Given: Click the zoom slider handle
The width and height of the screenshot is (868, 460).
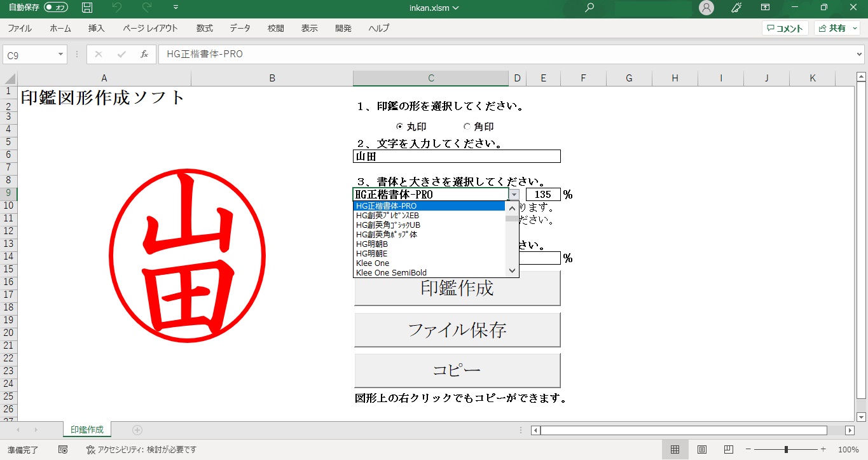Looking at the screenshot, I should [786, 449].
